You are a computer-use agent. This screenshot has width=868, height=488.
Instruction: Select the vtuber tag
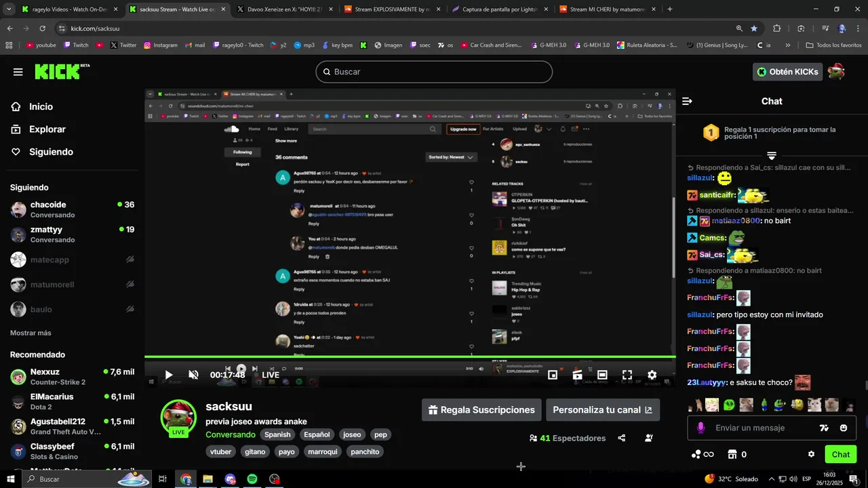(x=221, y=451)
